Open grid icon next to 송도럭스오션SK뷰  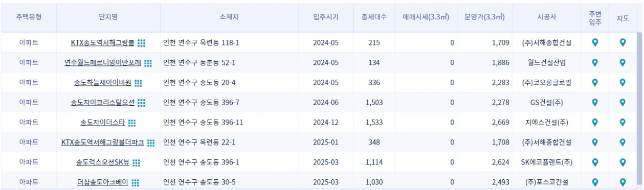(136, 162)
